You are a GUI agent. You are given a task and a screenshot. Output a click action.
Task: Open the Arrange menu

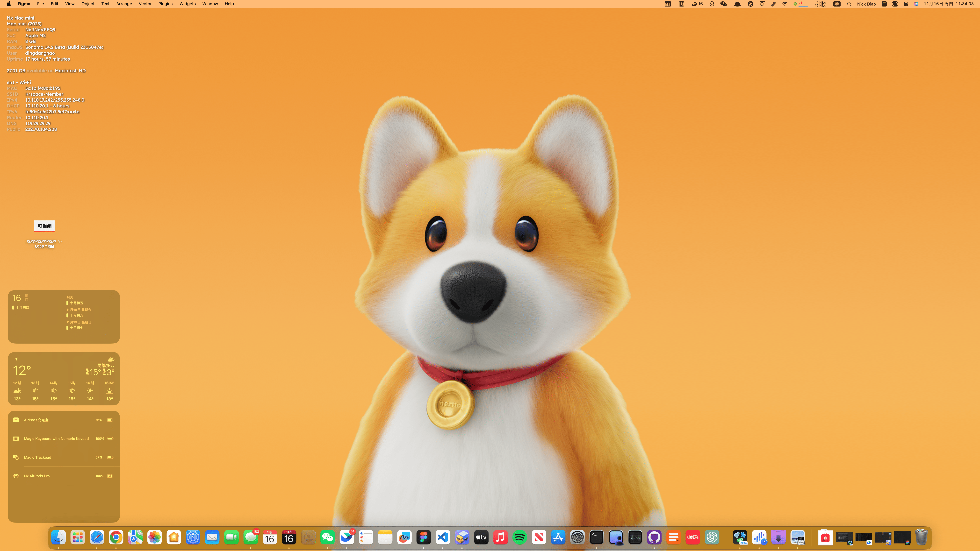[x=124, y=4]
